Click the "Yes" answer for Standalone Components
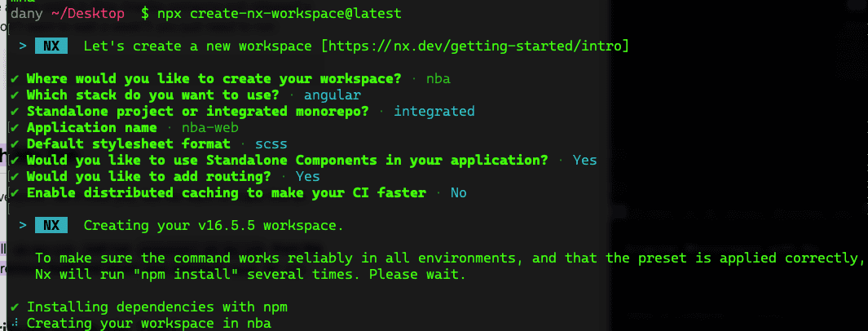This screenshot has width=868, height=331. [x=584, y=160]
